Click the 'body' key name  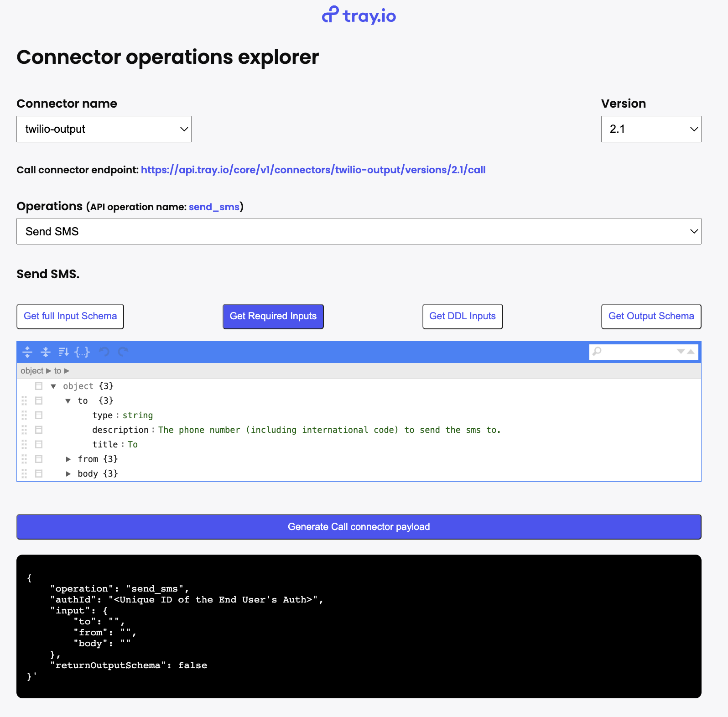click(88, 473)
